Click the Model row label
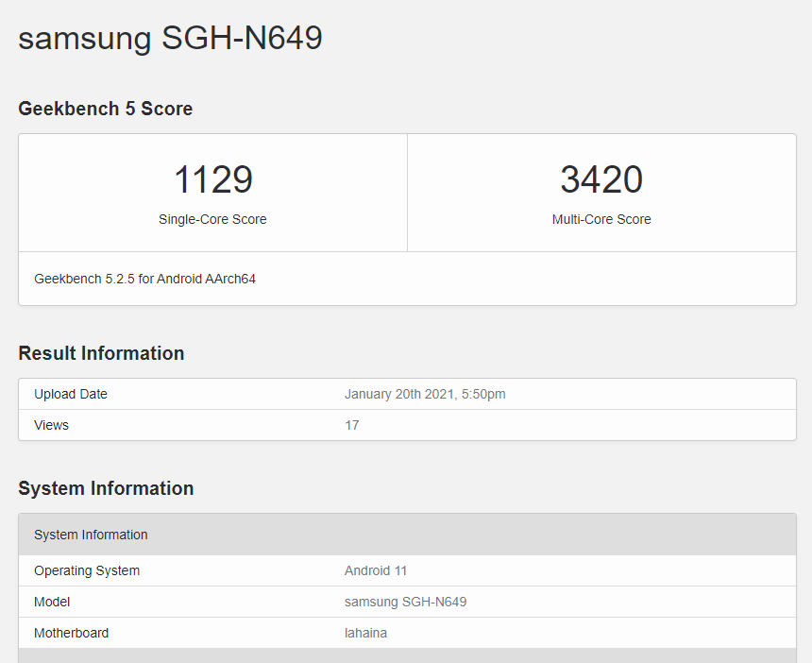 tap(52, 602)
